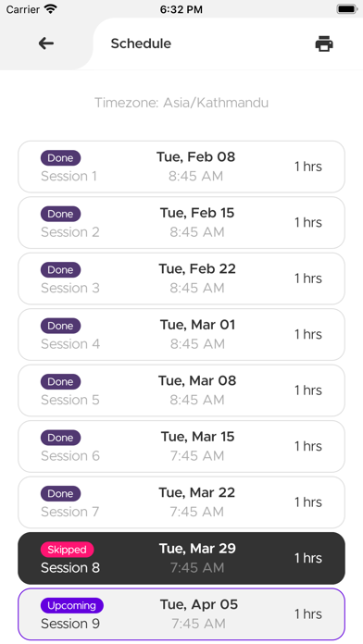Click the printer icon
Screen dimensions: 363x644
coord(324,43)
